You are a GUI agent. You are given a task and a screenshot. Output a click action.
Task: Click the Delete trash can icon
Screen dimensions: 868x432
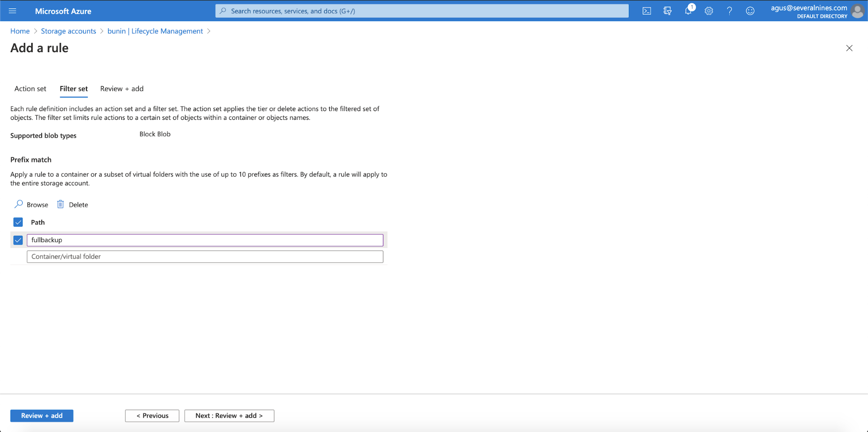[x=60, y=204]
